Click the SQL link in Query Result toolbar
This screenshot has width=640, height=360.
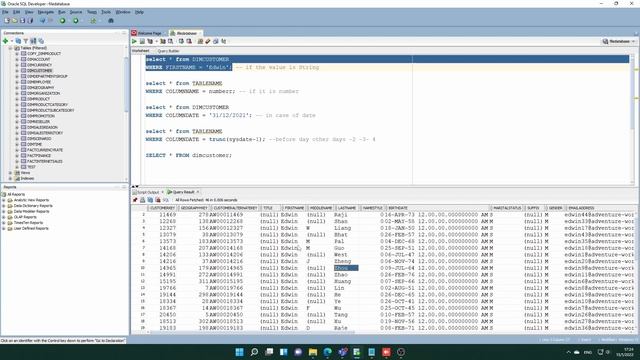tap(165, 200)
